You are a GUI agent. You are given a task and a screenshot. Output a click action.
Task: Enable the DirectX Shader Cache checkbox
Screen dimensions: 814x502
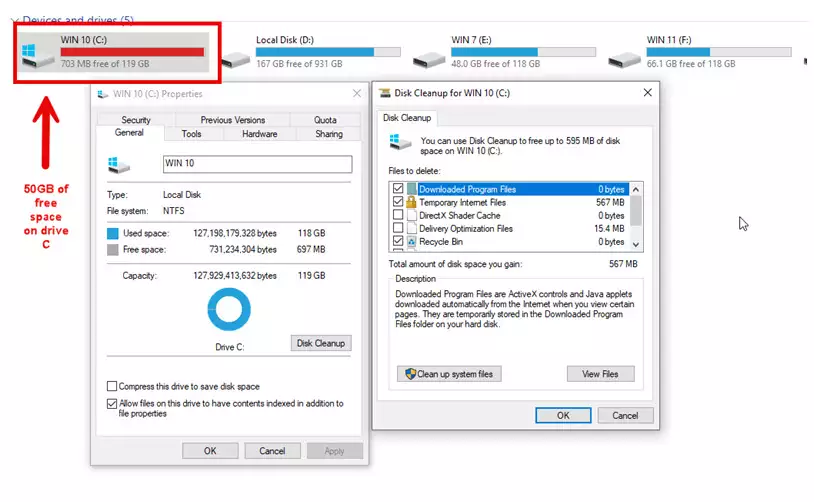pyautogui.click(x=398, y=214)
